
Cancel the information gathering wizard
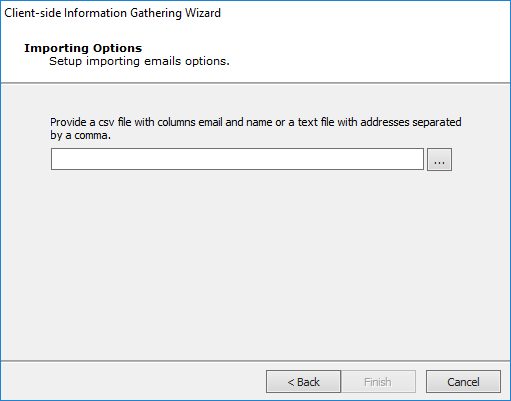click(463, 382)
